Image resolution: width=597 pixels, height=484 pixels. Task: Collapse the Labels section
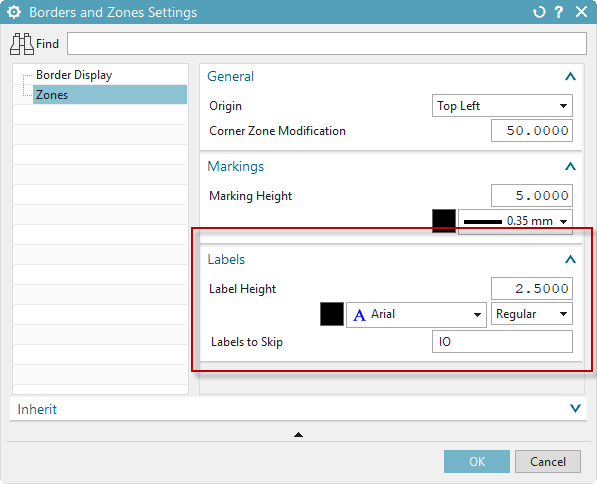(x=570, y=260)
